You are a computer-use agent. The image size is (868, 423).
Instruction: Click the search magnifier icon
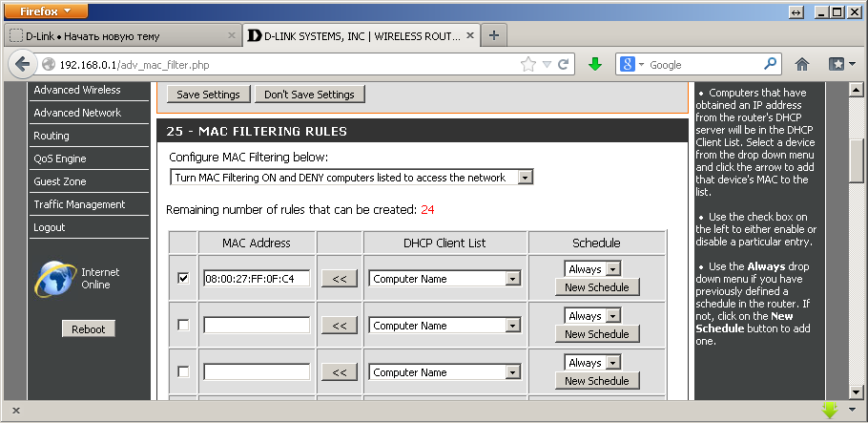point(771,65)
